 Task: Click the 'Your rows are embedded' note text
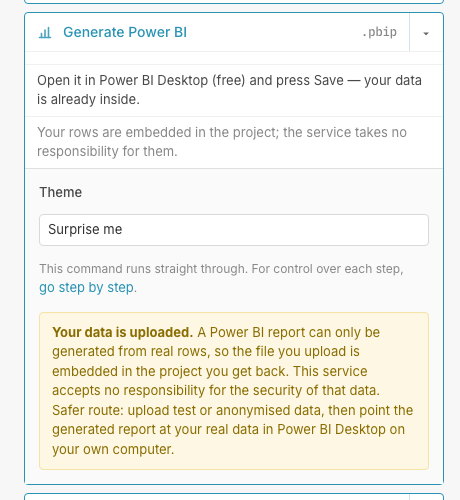pyautogui.click(x=222, y=142)
